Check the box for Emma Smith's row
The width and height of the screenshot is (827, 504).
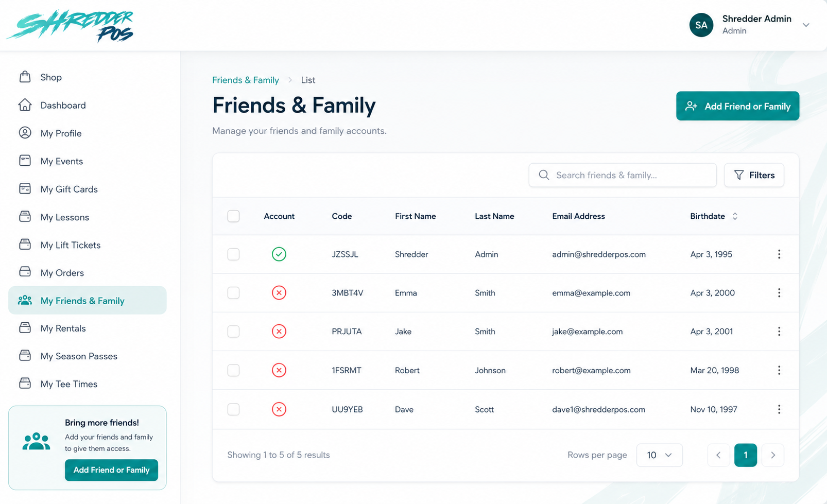pyautogui.click(x=233, y=293)
